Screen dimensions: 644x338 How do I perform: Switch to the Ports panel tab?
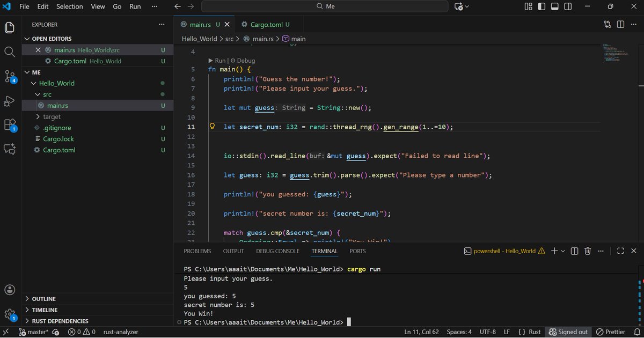coord(357,251)
